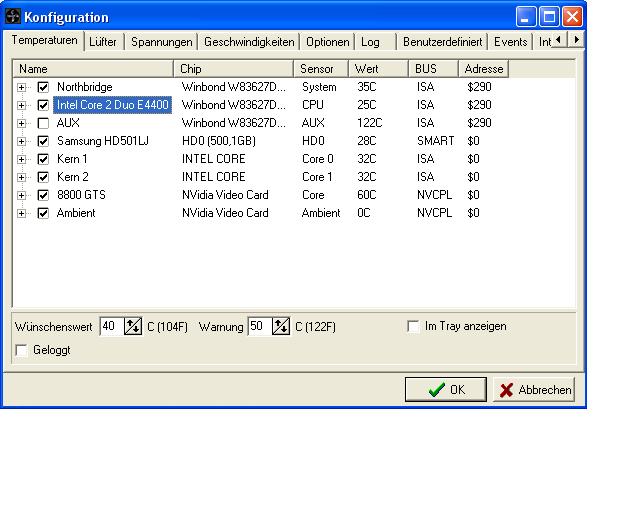Image resolution: width=640 pixels, height=512 pixels.
Task: Switch to the Temperaturen tab
Action: [44, 40]
